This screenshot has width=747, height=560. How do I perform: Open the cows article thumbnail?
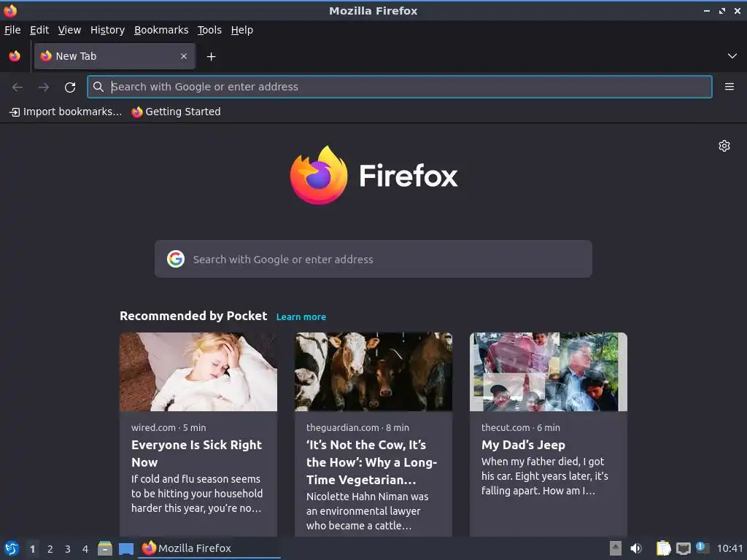(373, 372)
